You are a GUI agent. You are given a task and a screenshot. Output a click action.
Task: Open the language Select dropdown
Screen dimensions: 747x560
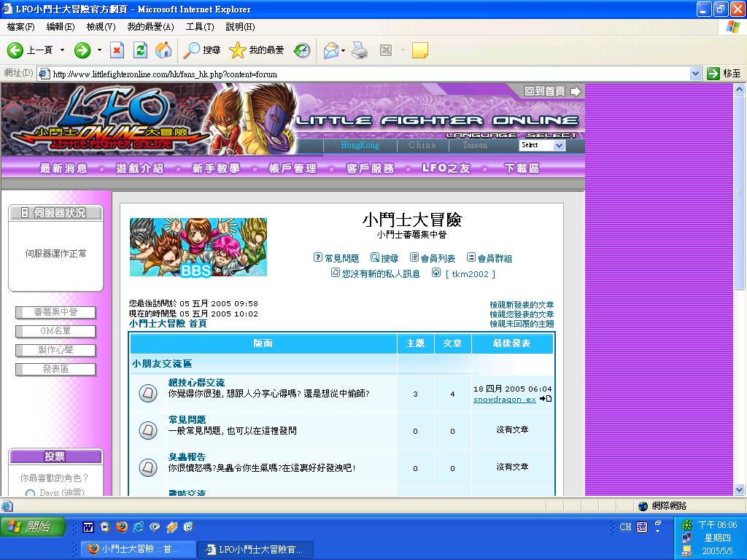click(x=542, y=145)
